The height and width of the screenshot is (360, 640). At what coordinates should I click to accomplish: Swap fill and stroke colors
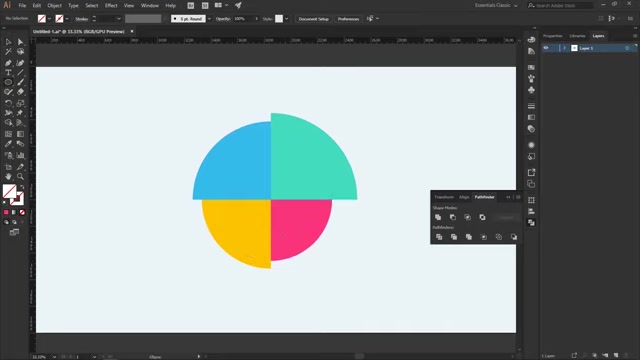tap(22, 187)
